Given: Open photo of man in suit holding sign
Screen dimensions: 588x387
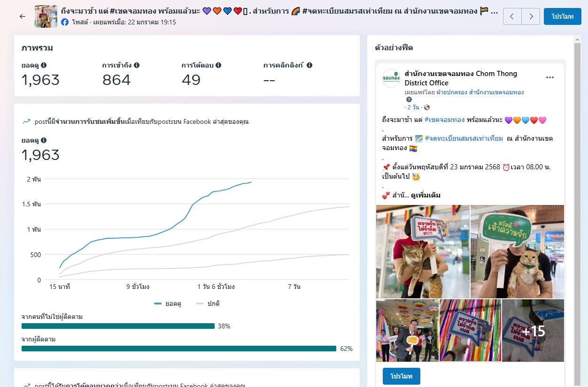Looking at the screenshot, I should [x=407, y=330].
